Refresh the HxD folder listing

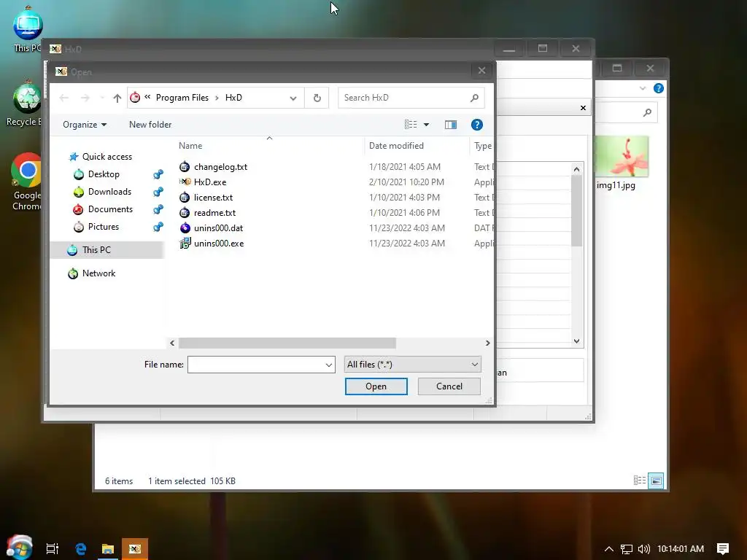[317, 98]
